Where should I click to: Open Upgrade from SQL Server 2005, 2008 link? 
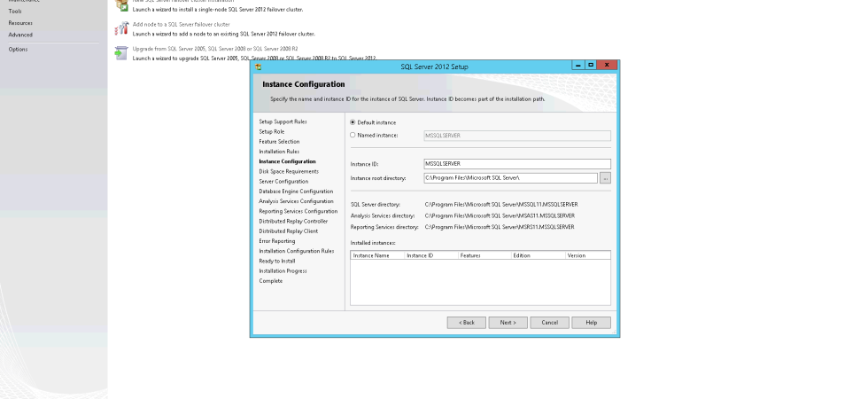tap(215, 49)
